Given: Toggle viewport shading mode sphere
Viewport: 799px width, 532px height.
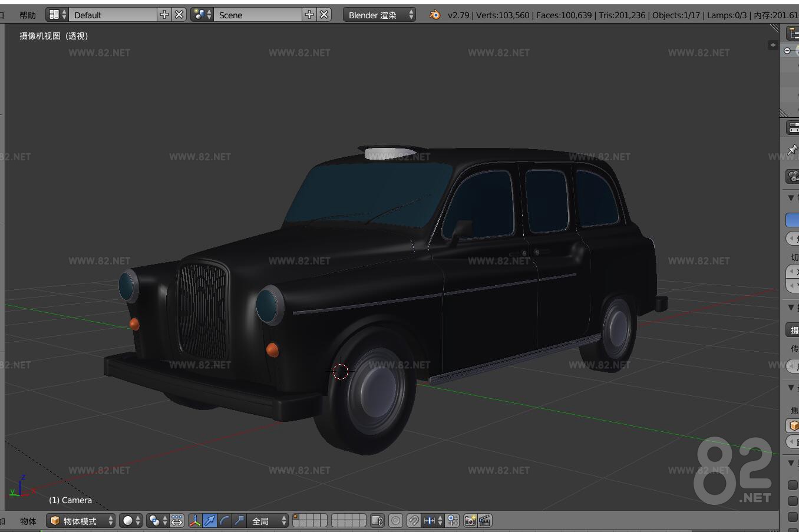Looking at the screenshot, I should [x=126, y=520].
